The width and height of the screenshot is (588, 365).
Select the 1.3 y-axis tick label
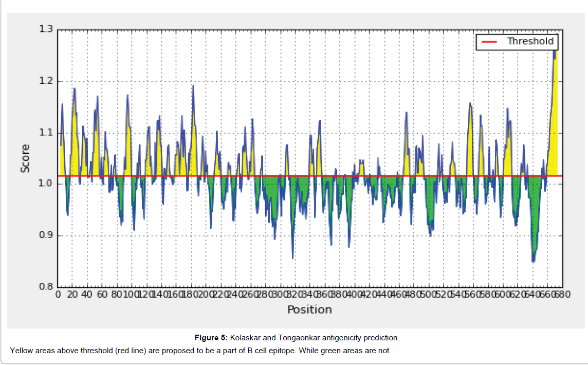pos(46,30)
